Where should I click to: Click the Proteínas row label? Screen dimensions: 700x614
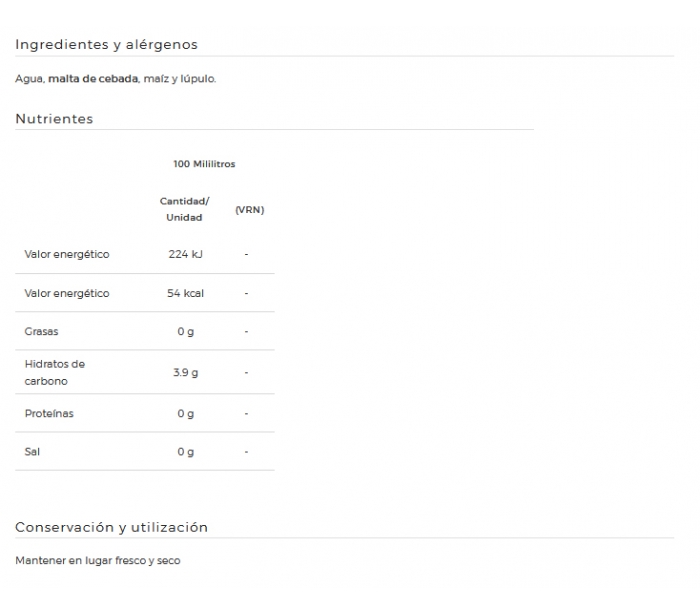click(x=49, y=414)
